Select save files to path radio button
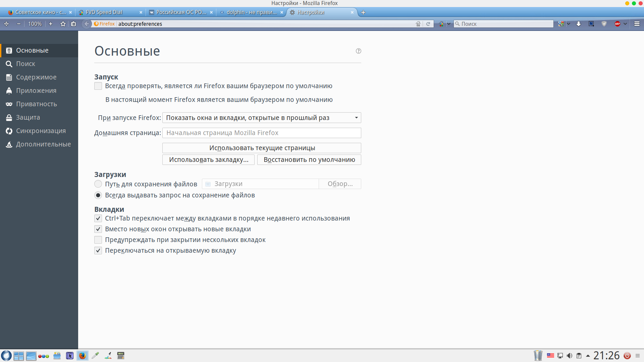 tap(98, 184)
